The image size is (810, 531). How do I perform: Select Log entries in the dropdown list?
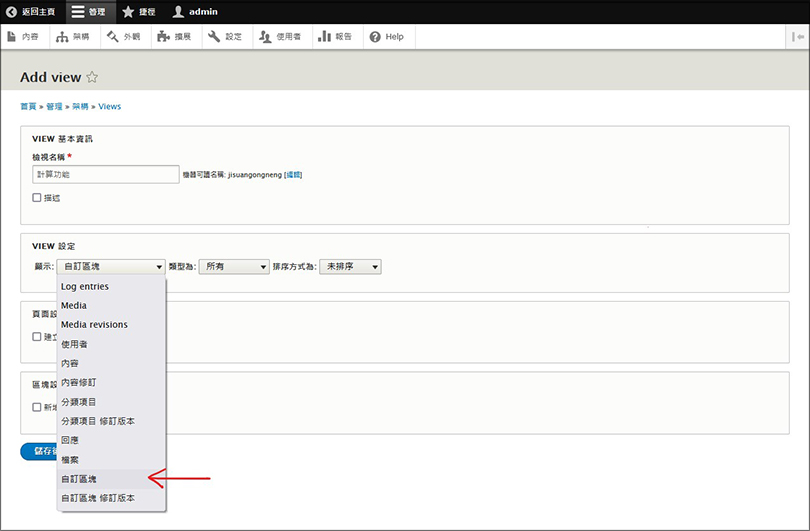111,286
